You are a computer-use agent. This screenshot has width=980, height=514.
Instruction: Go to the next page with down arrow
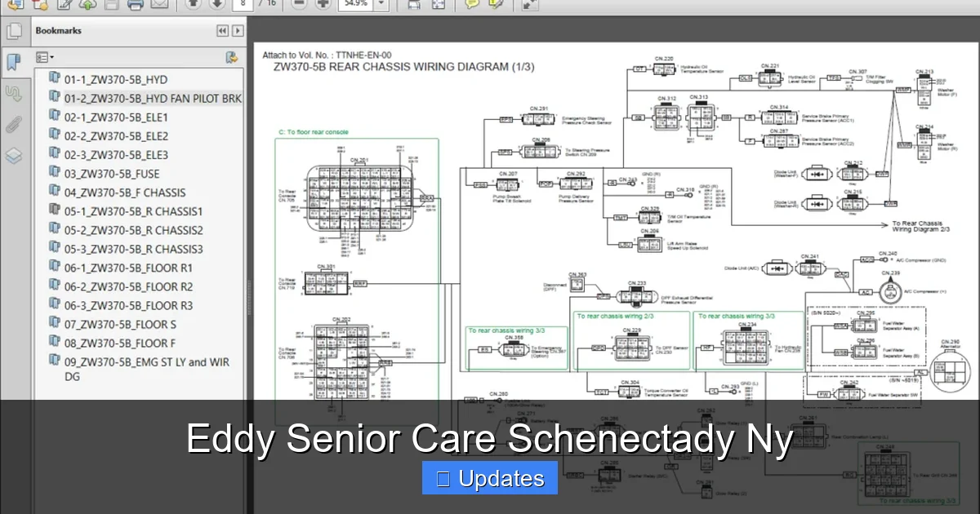pos(216,5)
